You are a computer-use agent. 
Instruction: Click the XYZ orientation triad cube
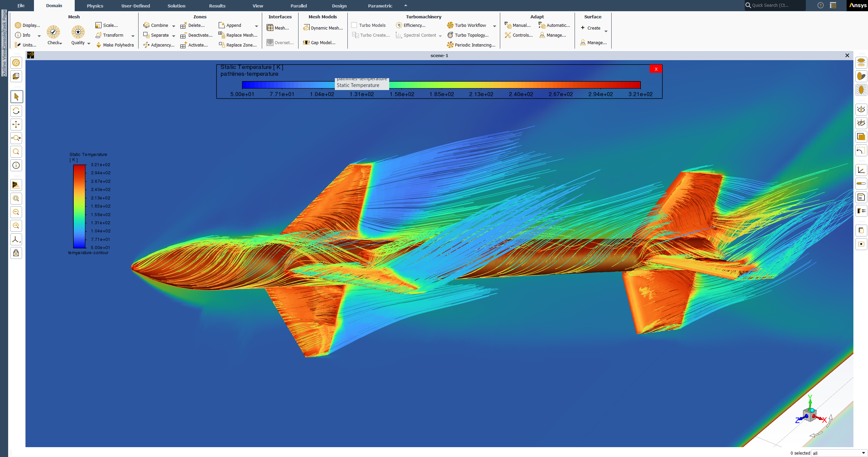coord(810,415)
